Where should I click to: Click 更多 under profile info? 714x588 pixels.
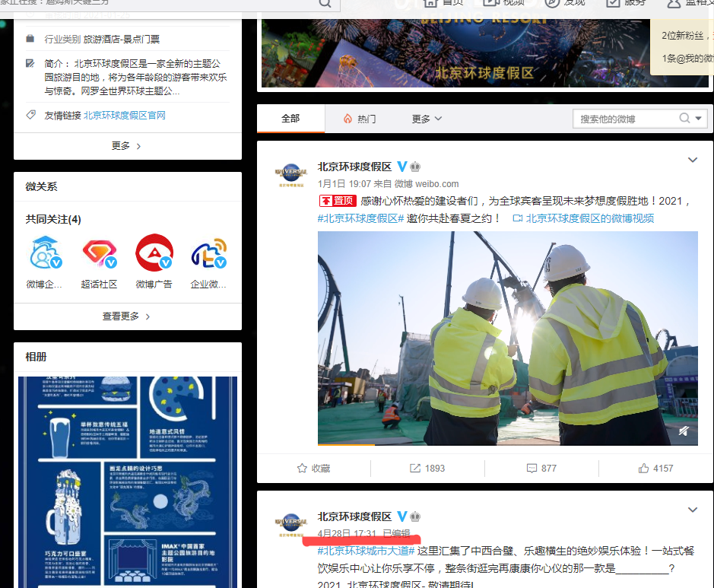[x=126, y=146]
